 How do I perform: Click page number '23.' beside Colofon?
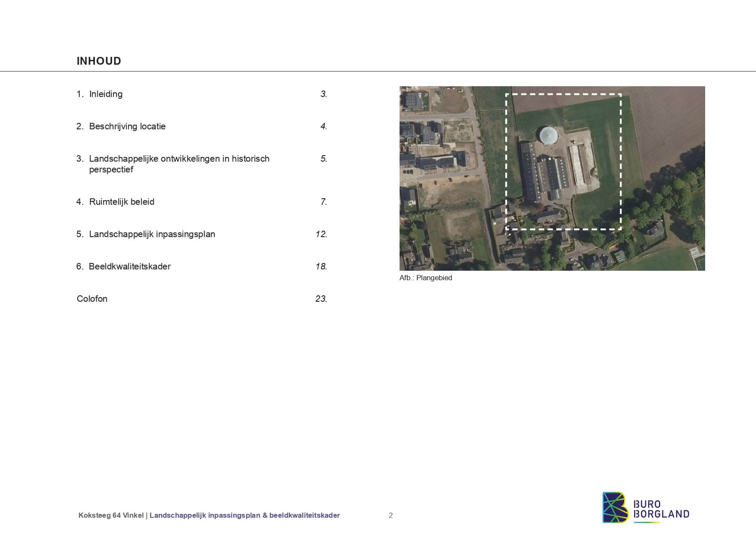(x=322, y=299)
